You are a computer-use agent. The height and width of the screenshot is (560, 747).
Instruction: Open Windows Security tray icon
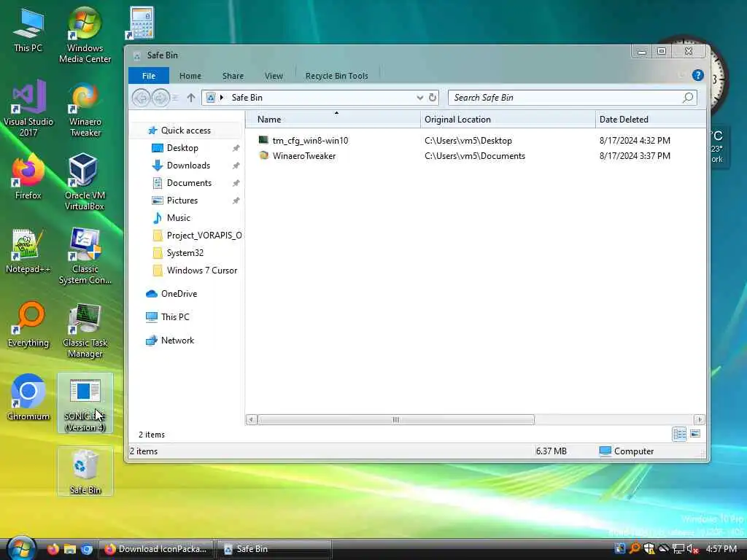pyautogui.click(x=649, y=548)
